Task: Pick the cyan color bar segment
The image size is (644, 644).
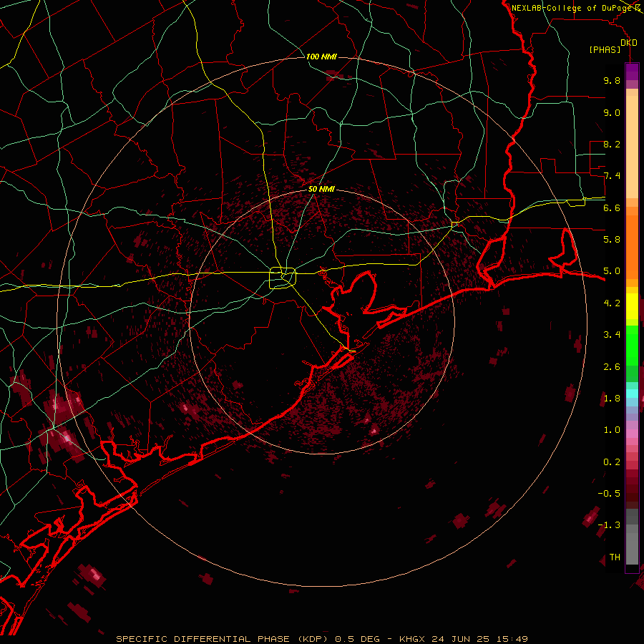Action: [632, 393]
